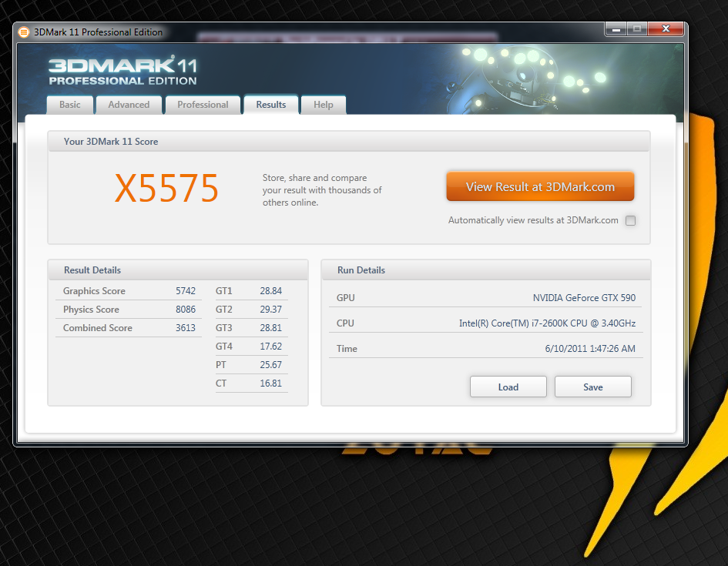Click View Result at 3DMark.com button
The image size is (728, 566).
pos(540,186)
